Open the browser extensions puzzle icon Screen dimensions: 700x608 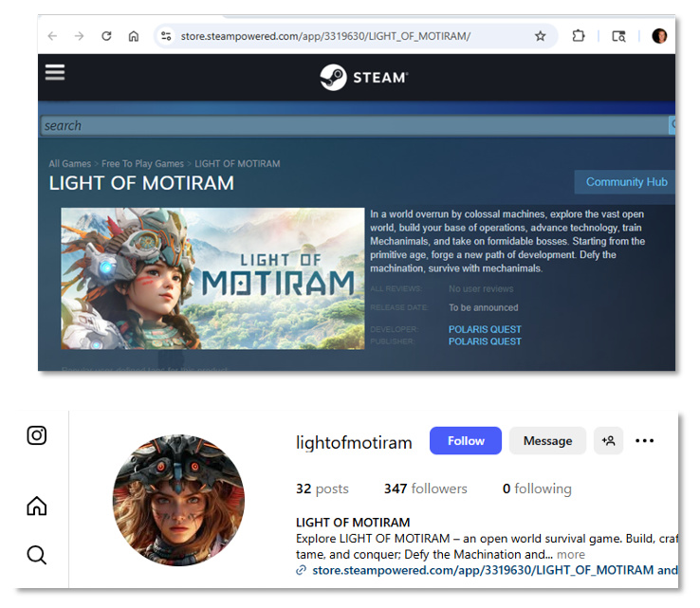coord(579,36)
